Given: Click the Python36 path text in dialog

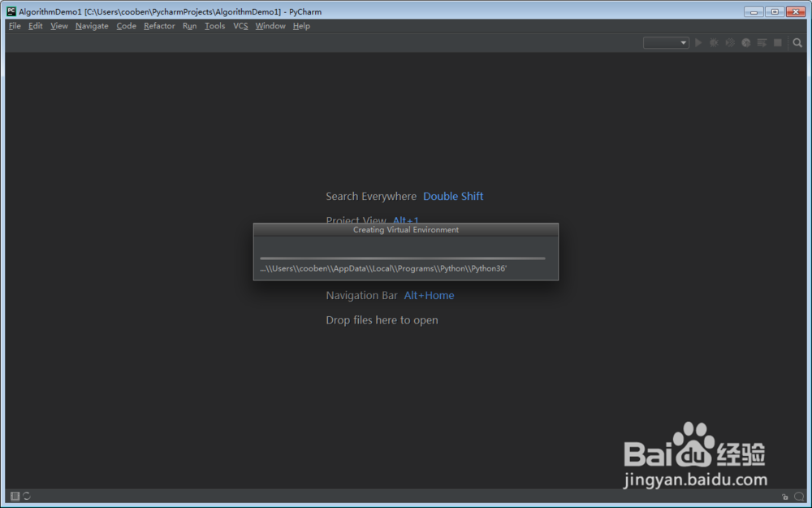Looking at the screenshot, I should (383, 268).
